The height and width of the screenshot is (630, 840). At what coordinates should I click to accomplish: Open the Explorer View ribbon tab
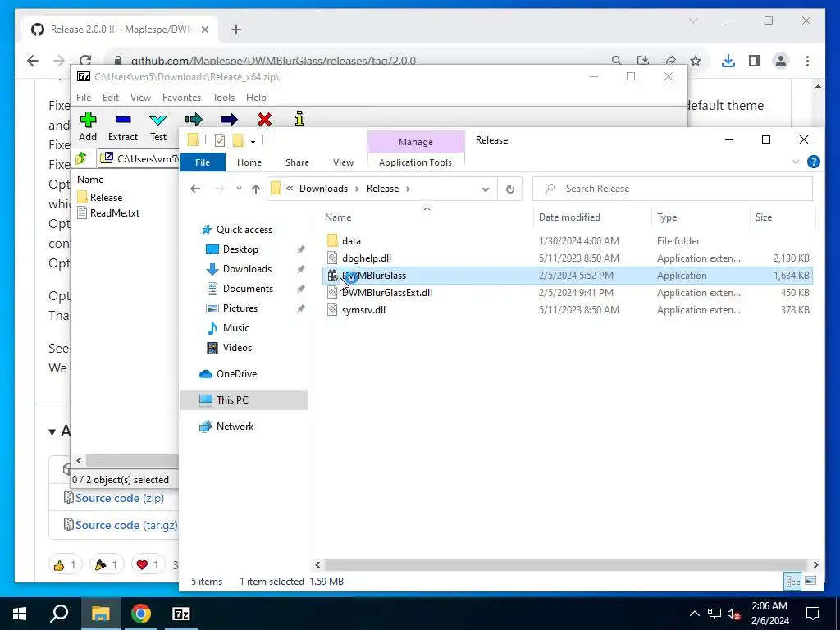pos(343,162)
